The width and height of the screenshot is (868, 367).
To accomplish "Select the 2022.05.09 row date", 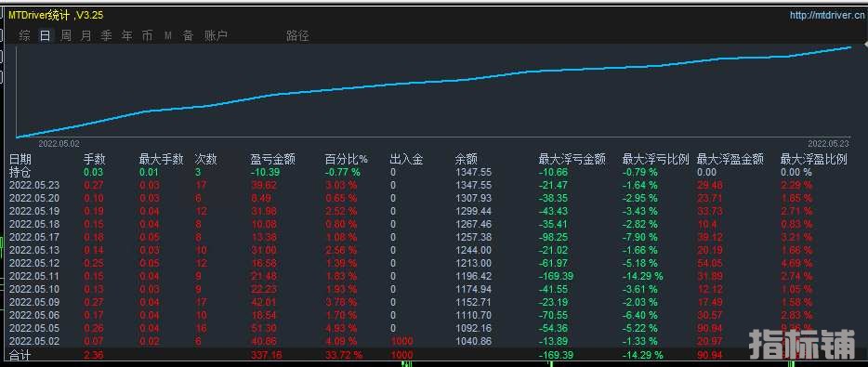I will (x=34, y=302).
